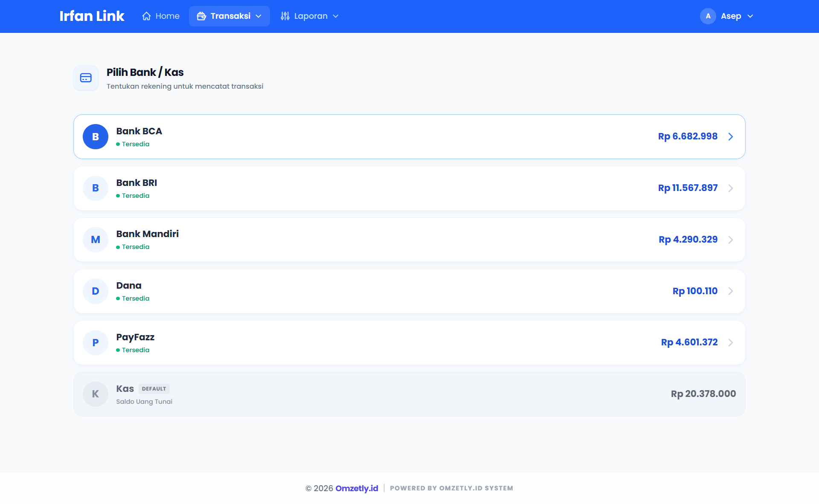Viewport: 819px width, 504px height.
Task: Click the Irfan Link logo
Action: (92, 16)
